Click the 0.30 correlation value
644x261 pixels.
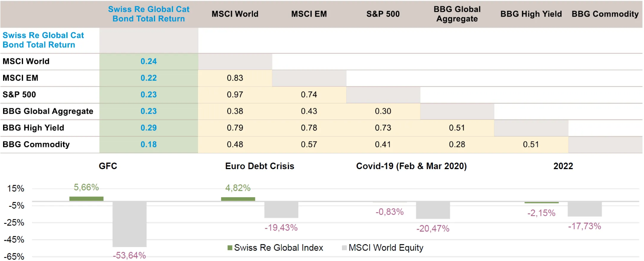(x=383, y=111)
